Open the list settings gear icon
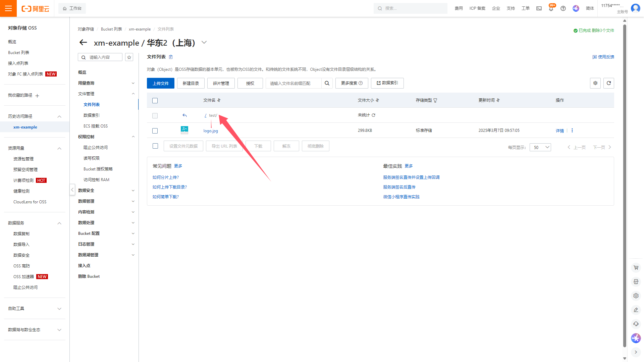Image resolution: width=644 pixels, height=362 pixels. click(x=595, y=83)
